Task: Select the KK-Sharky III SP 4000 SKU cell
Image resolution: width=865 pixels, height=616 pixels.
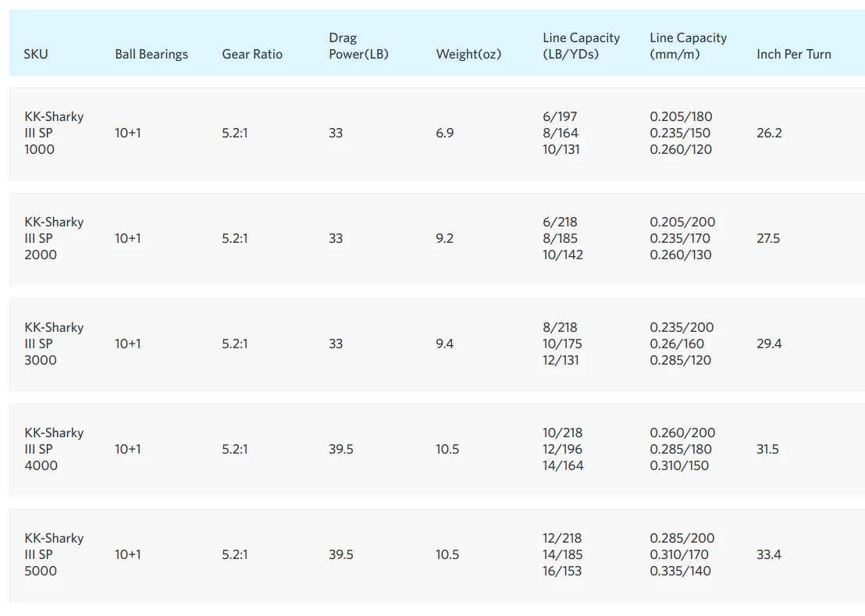Action: tap(54, 449)
